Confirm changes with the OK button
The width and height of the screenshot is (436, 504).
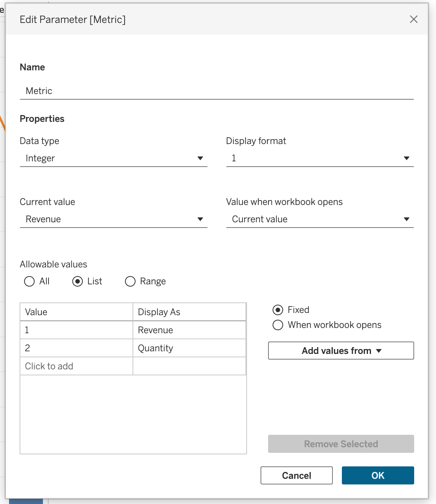(378, 475)
